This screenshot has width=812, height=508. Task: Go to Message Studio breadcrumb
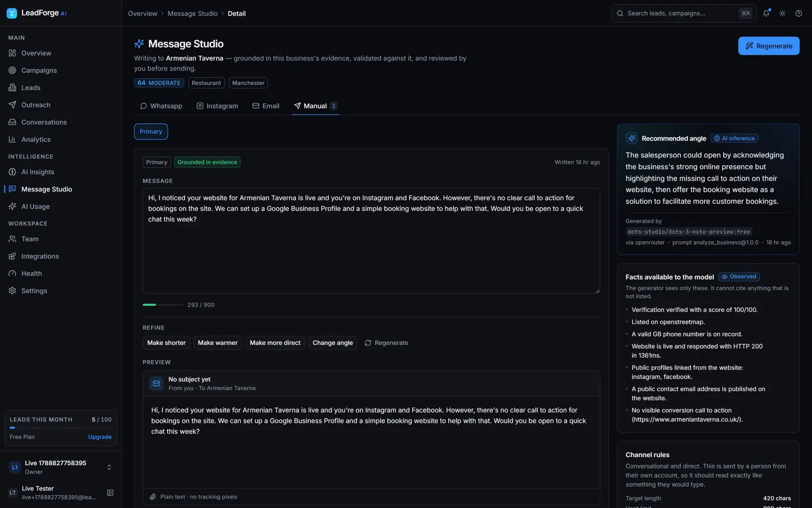[192, 13]
